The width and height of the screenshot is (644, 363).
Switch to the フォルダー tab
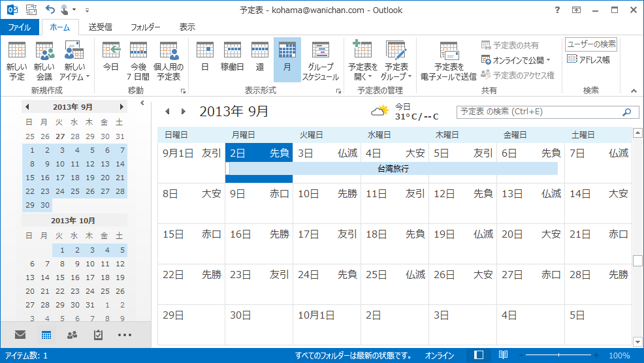point(146,27)
